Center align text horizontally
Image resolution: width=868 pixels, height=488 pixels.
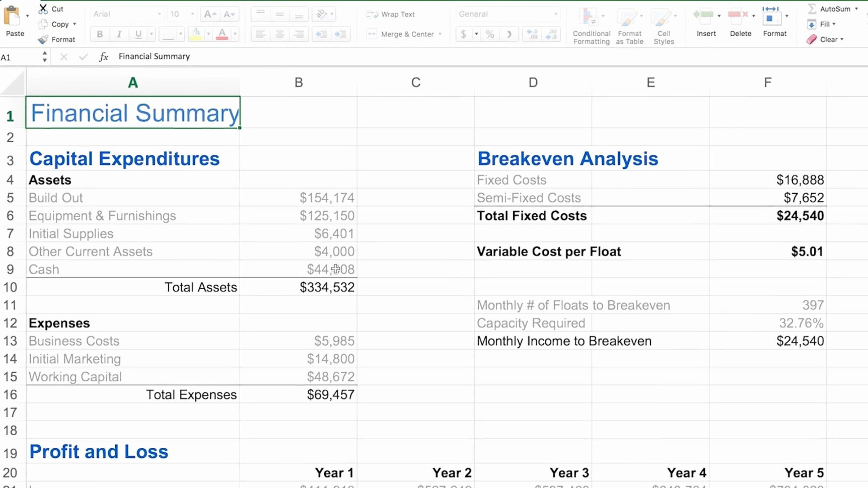279,34
